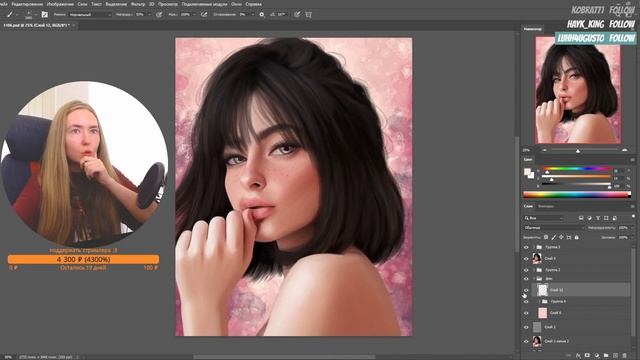Viewport: 640px width, 360px height.
Task: Toggle lock all padlock icon
Action: pyautogui.click(x=577, y=237)
